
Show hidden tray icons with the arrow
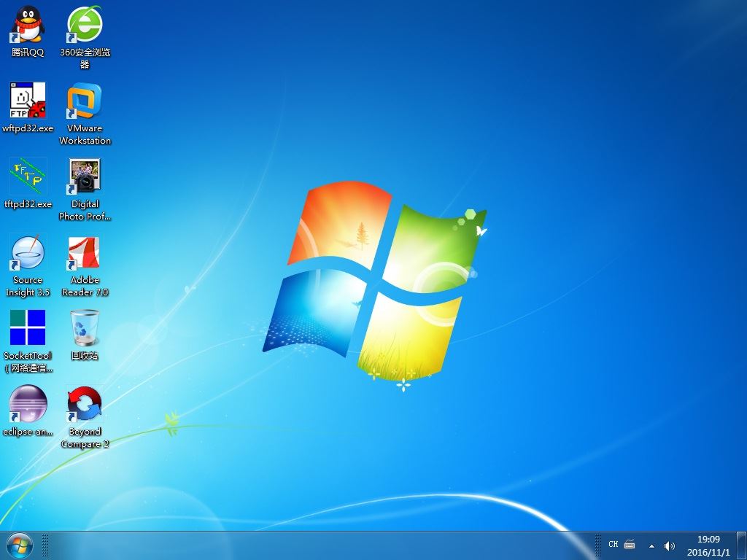[x=651, y=546]
